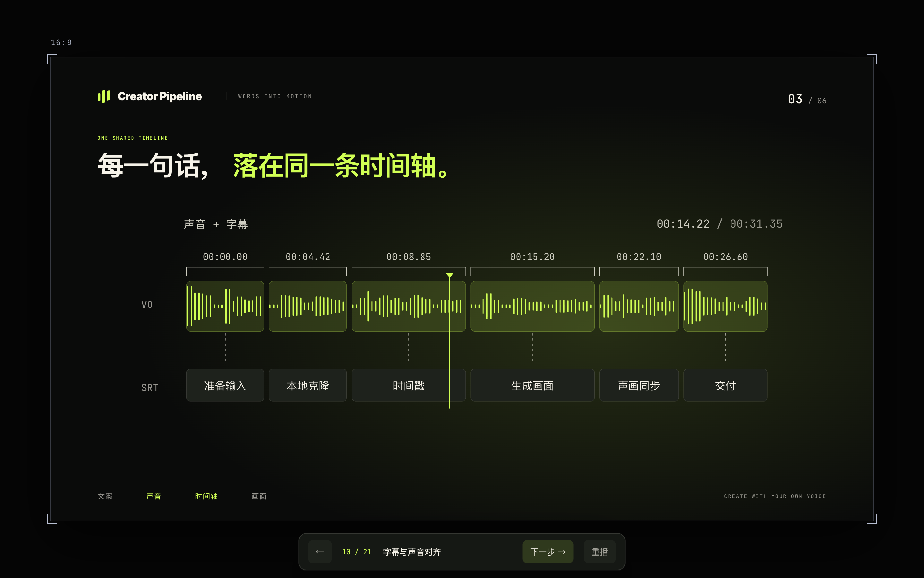924x578 pixels.
Task: Click the Creator Pipeline title text
Action: click(159, 96)
